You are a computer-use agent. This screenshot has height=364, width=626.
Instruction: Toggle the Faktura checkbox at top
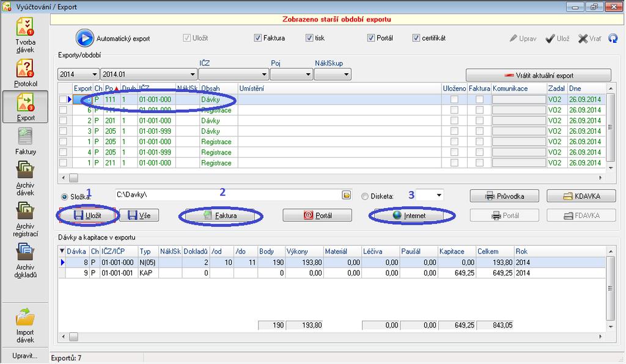tap(257, 38)
